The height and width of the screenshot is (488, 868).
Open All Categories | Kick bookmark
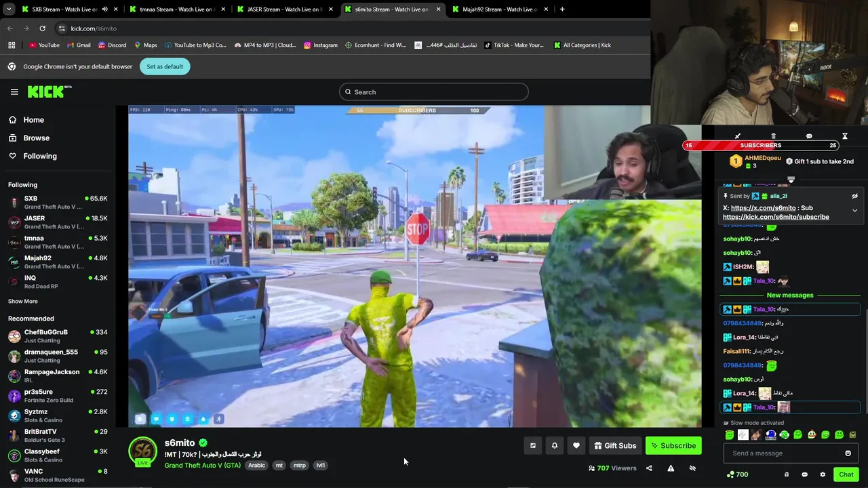click(582, 45)
